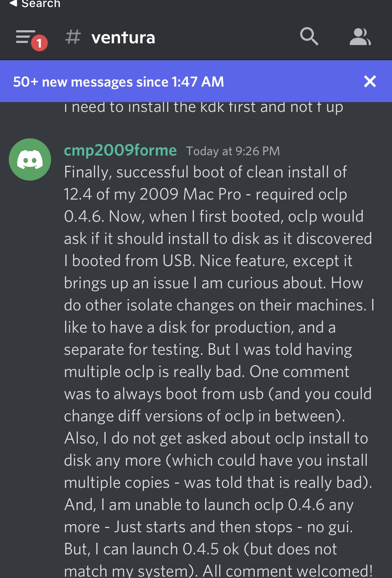The height and width of the screenshot is (578, 392).
Task: Tap the partial message about installing the kdk
Action: pyautogui.click(x=203, y=107)
